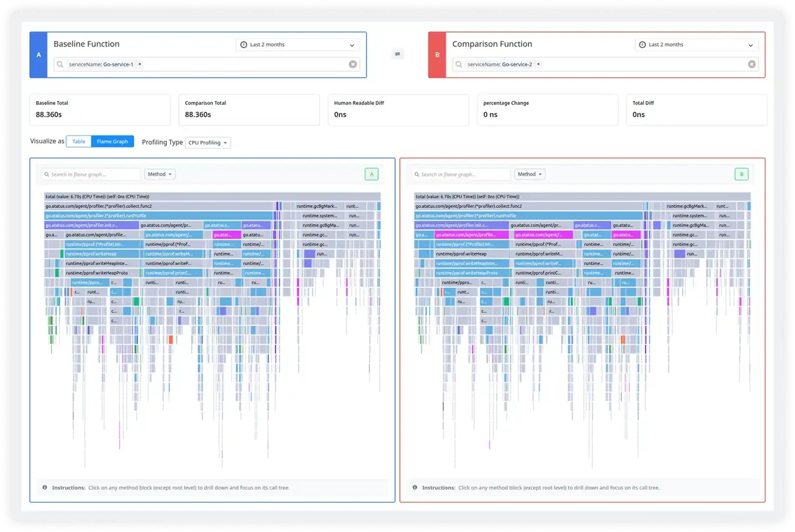Open the Method dropdown in baseline graph
The image size is (795, 532).
point(160,174)
